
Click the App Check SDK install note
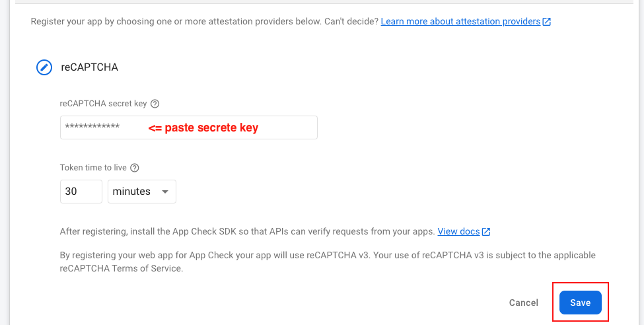click(x=247, y=232)
